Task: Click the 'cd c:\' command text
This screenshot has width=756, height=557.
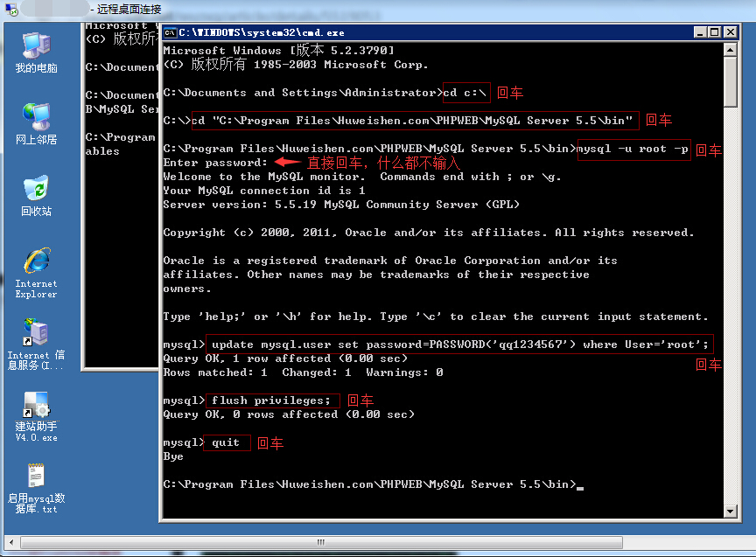Action: (465, 93)
